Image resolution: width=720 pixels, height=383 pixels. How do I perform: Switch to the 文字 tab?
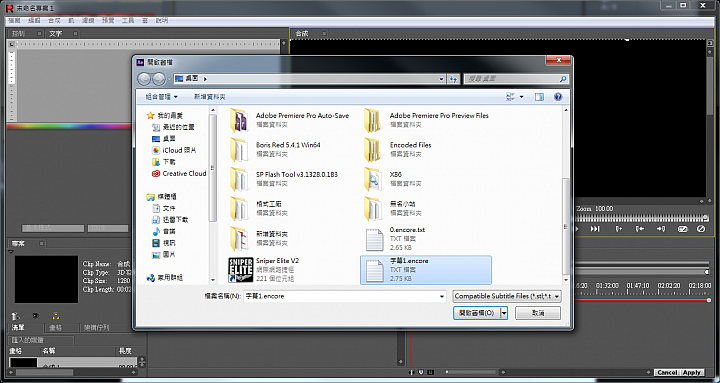[x=56, y=33]
